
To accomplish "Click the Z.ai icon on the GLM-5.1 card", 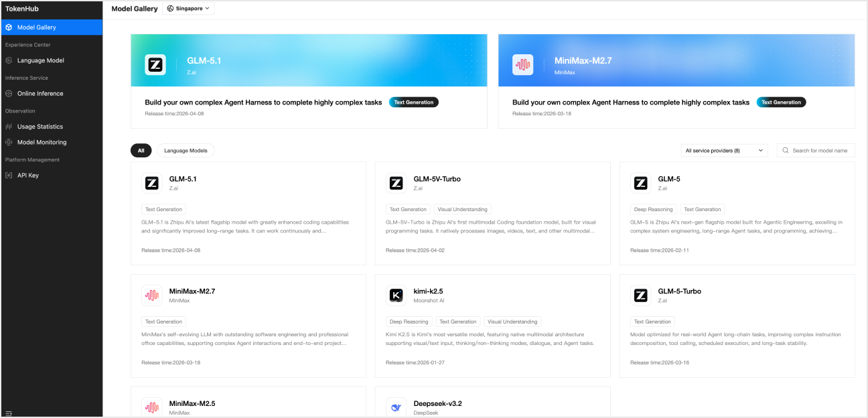I will pyautogui.click(x=152, y=183).
